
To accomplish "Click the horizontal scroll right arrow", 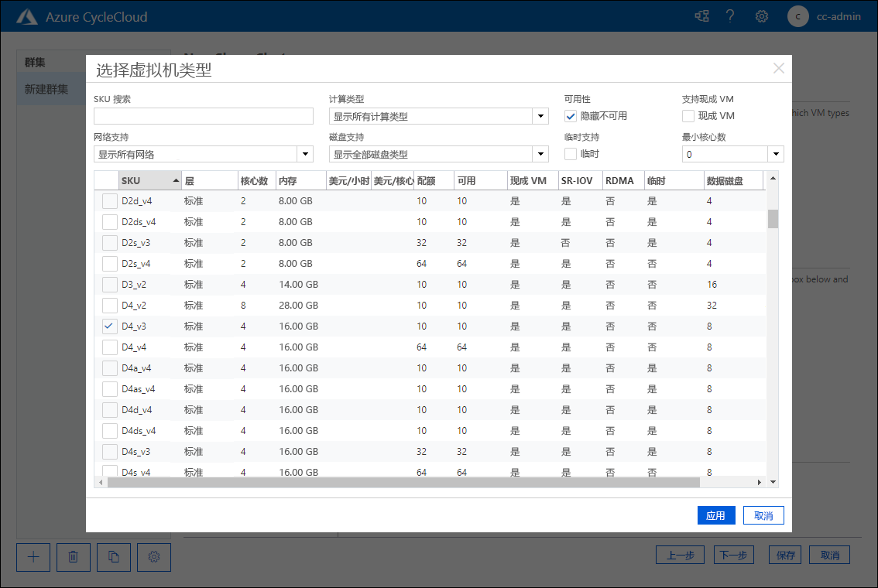I will pos(760,482).
